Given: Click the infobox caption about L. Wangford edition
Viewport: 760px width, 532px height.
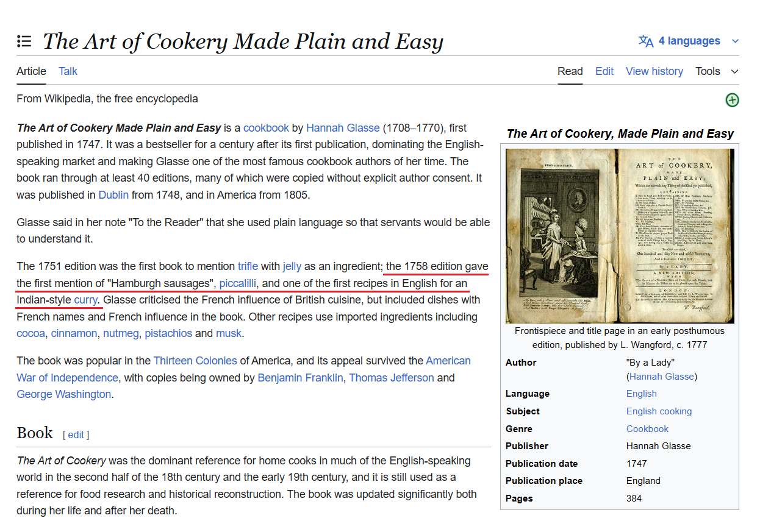Looking at the screenshot, I should (620, 338).
